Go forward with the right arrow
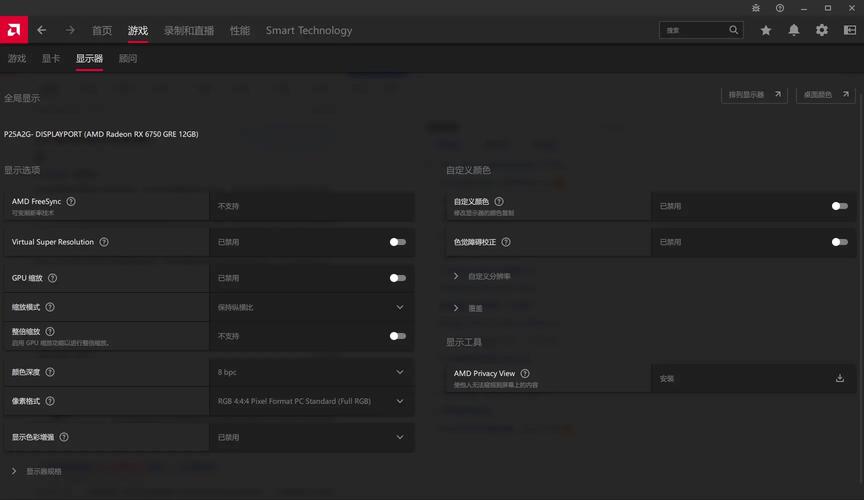864x500 pixels. pos(70,30)
